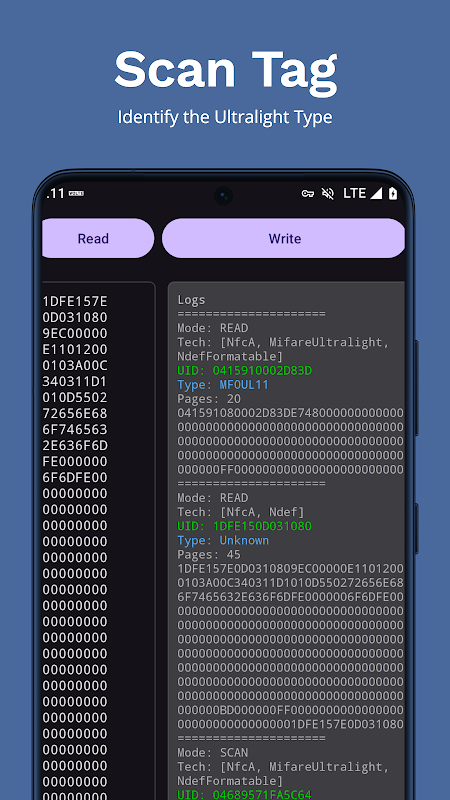Image resolution: width=450 pixels, height=800 pixels.
Task: Select the 'Scan Tag' heading
Action: coord(226,71)
